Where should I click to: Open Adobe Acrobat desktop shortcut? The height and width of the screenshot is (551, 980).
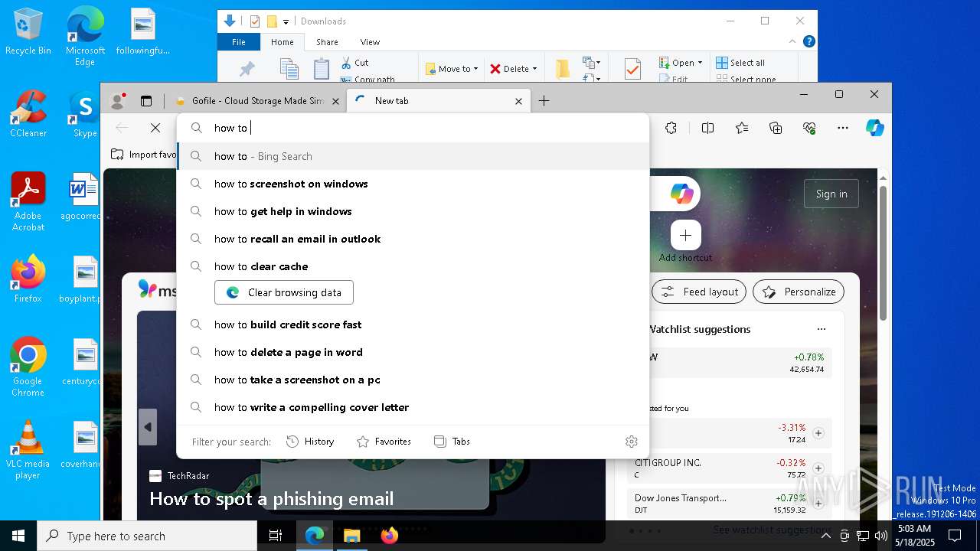tap(28, 201)
